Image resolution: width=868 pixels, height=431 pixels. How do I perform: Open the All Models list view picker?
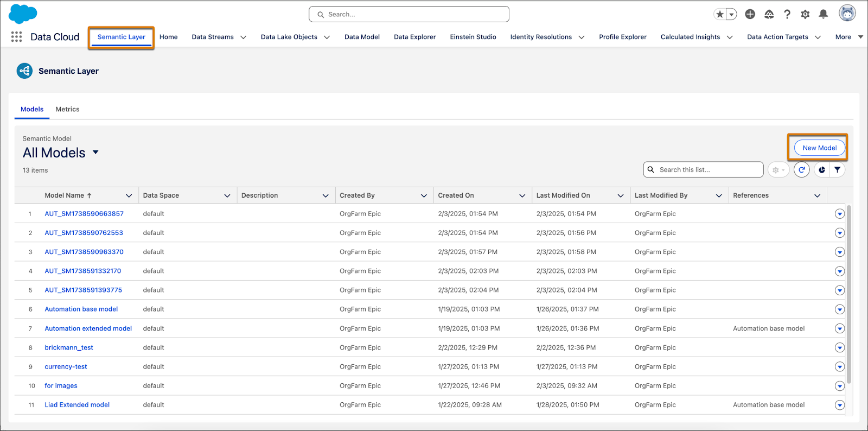click(95, 153)
